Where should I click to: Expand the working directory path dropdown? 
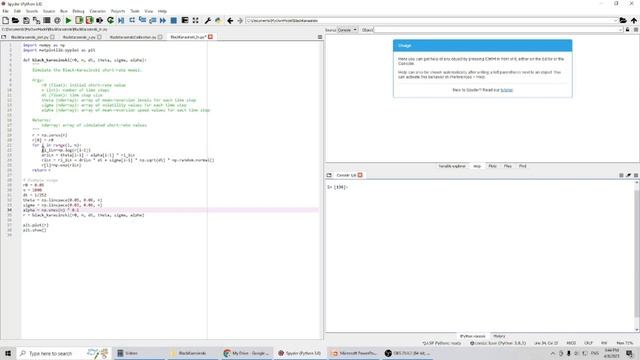tap(615, 20)
